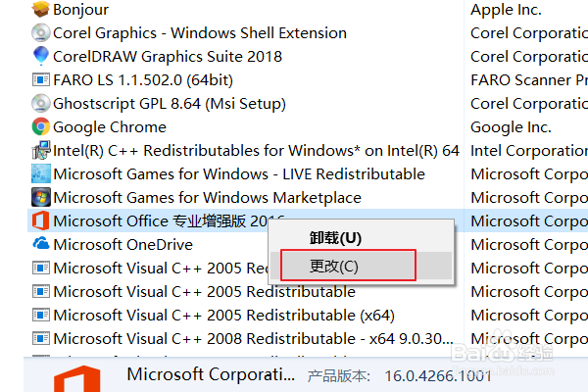Choose 卸载(U) from the context menu
The width and height of the screenshot is (588, 392).
(x=335, y=238)
